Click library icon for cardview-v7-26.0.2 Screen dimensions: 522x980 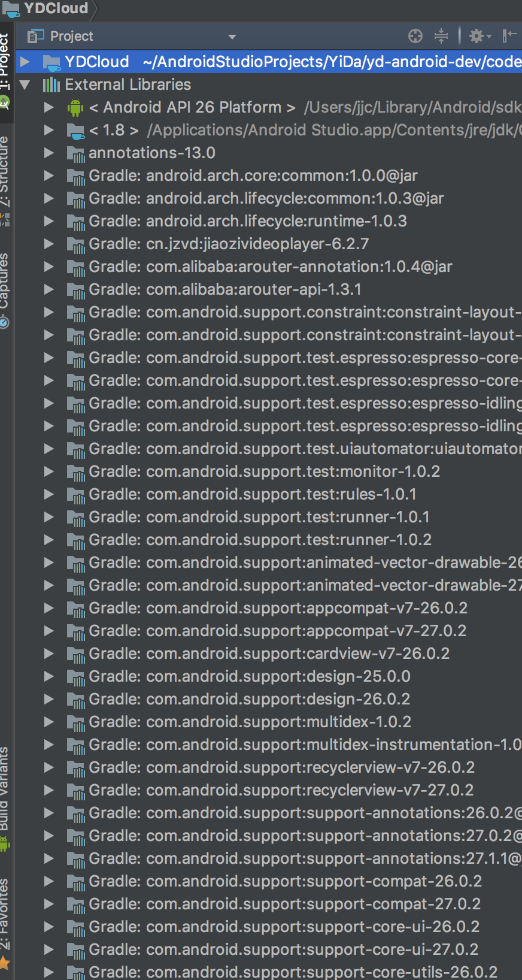(75, 655)
